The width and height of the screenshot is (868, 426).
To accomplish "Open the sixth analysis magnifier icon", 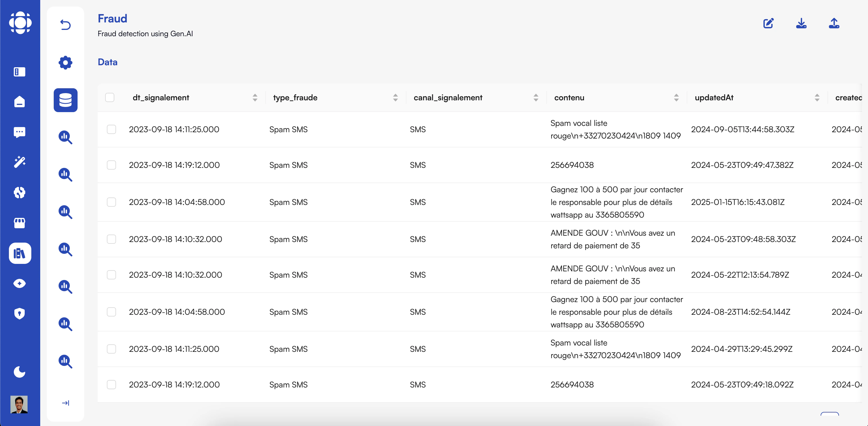I will pyautogui.click(x=65, y=325).
